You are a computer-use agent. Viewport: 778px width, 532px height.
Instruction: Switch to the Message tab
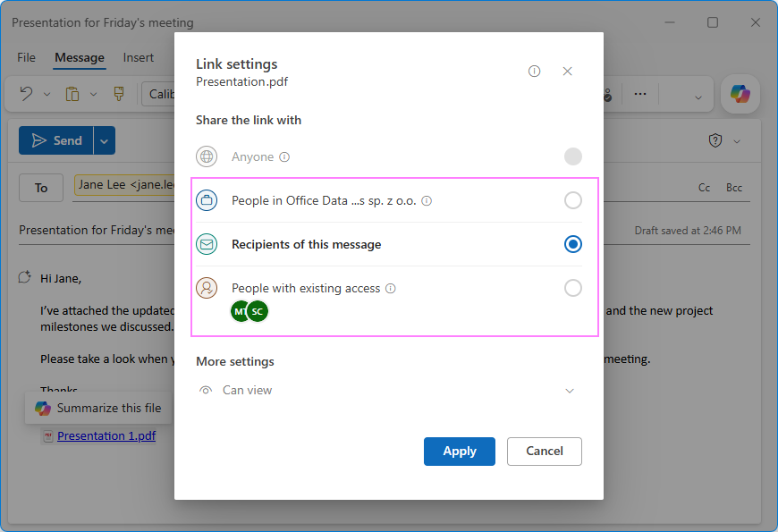tap(80, 57)
